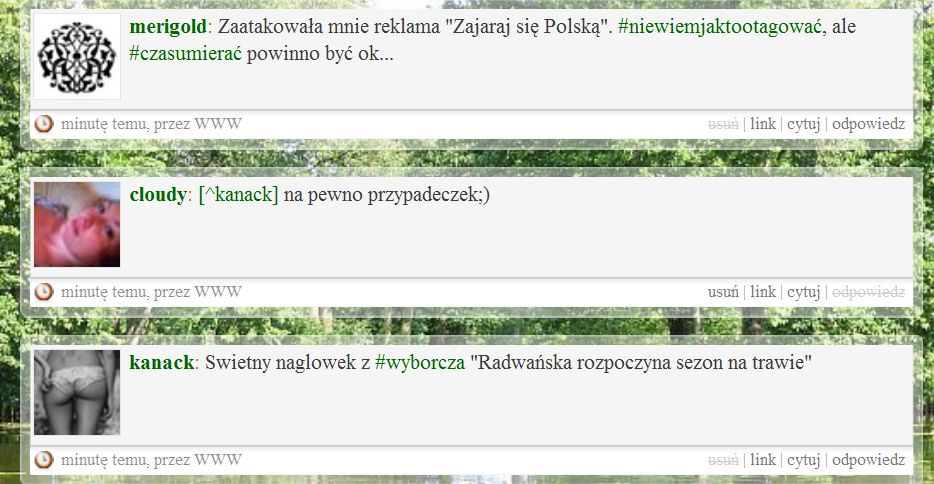Click 'usuń' on cloudy's post

[723, 292]
